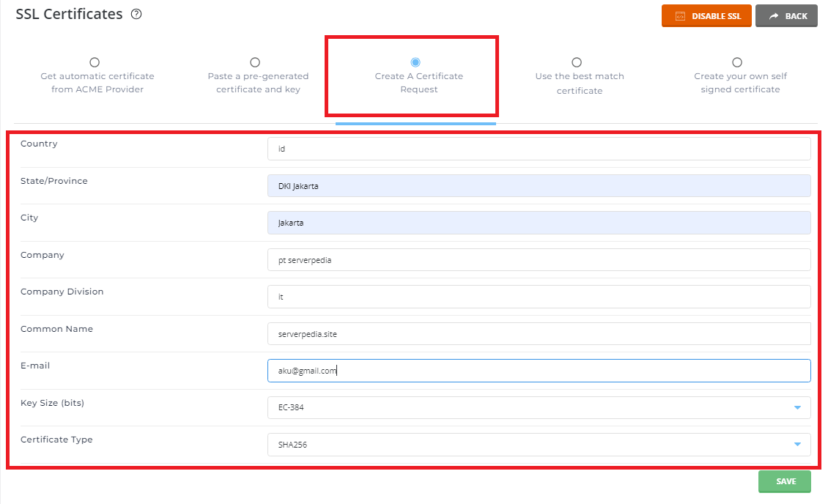The height and width of the screenshot is (504, 828).
Task: Select automatic certificate from ACME Provider
Action: tap(95, 63)
